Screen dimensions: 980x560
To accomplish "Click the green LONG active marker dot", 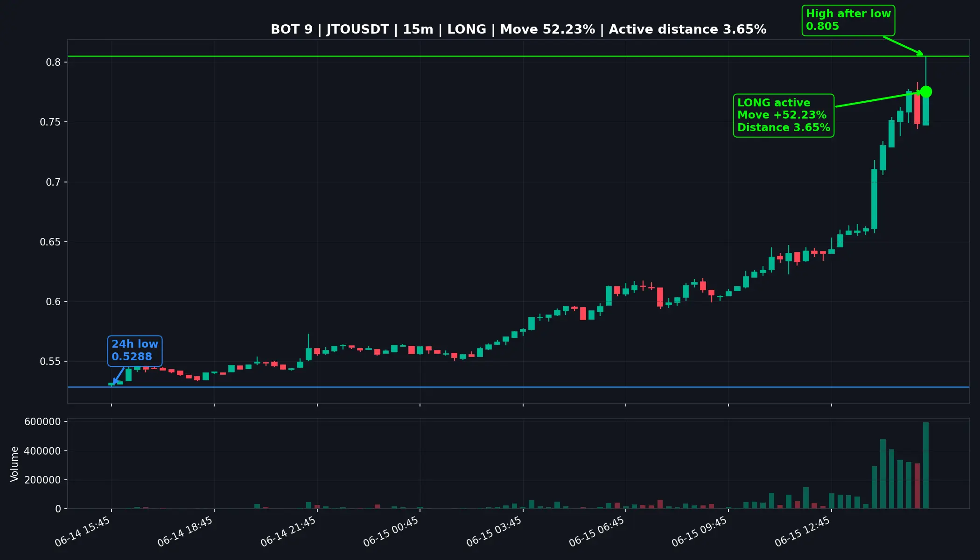I will 926,92.
